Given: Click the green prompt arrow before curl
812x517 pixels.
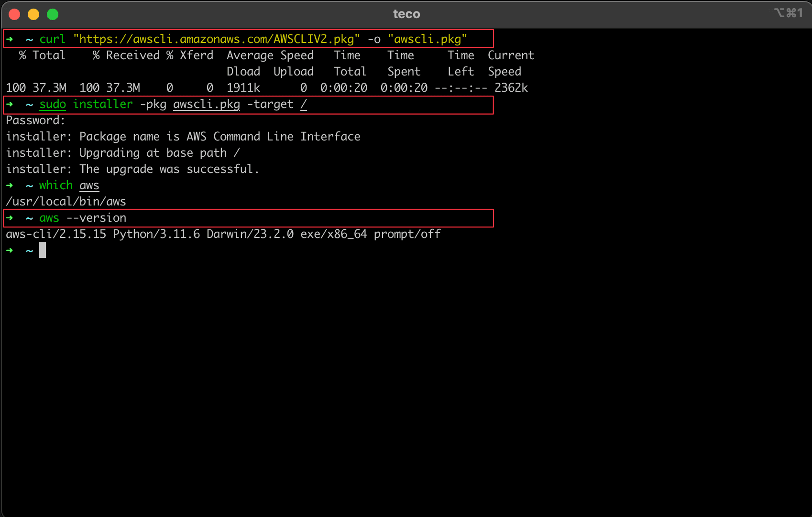Looking at the screenshot, I should (10, 39).
